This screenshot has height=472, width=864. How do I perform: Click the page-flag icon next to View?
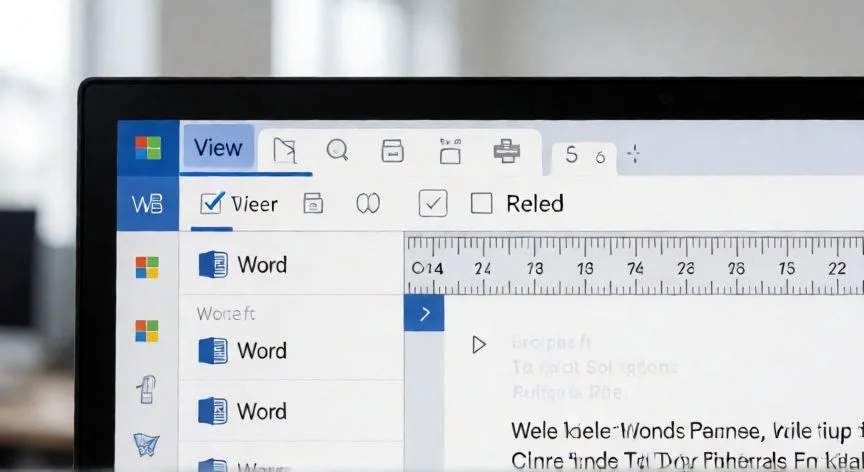[x=285, y=150]
